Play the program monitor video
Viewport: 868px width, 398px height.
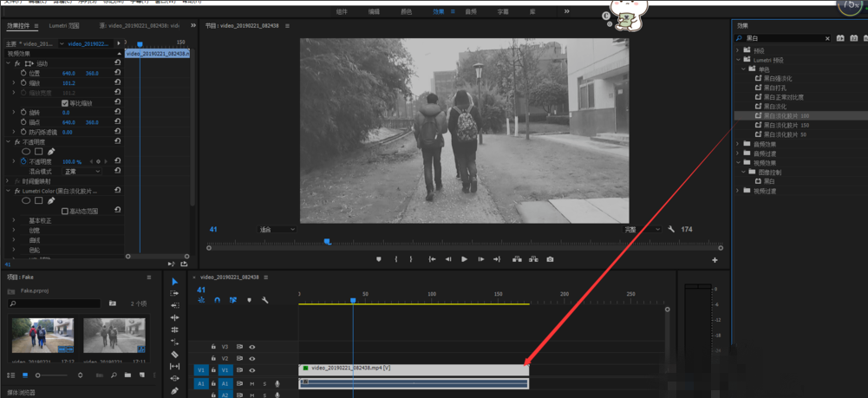(x=464, y=259)
